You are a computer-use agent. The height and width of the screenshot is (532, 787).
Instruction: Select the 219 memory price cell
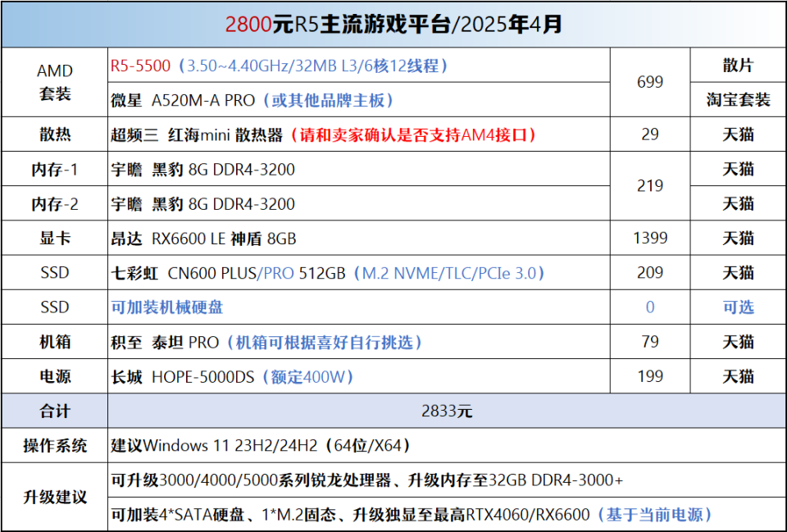[650, 186]
